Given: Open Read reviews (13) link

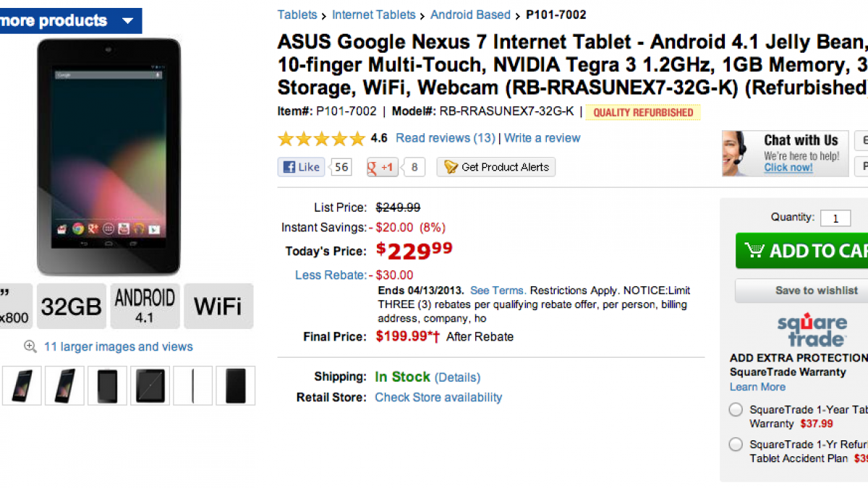Looking at the screenshot, I should 446,138.
